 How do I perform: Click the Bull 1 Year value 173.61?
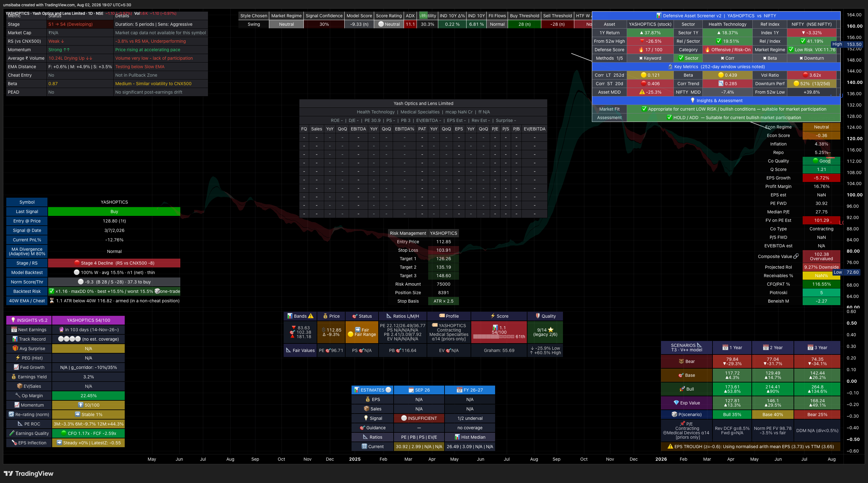tap(732, 389)
